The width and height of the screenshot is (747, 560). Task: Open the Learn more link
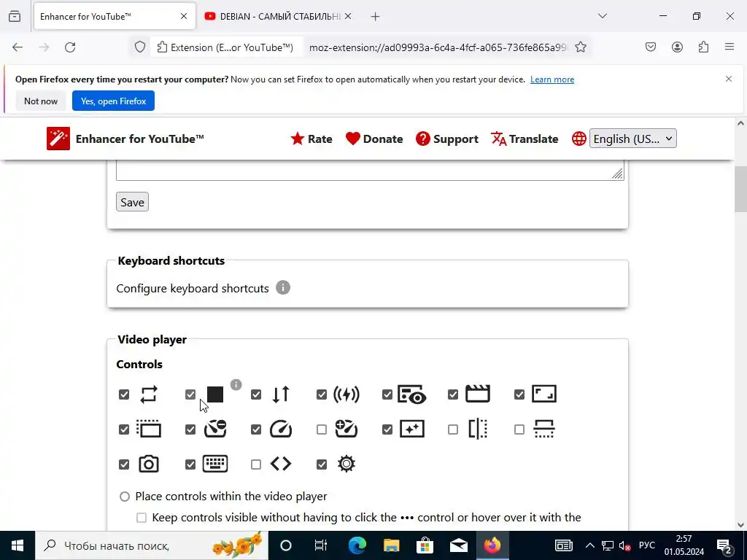coord(552,79)
